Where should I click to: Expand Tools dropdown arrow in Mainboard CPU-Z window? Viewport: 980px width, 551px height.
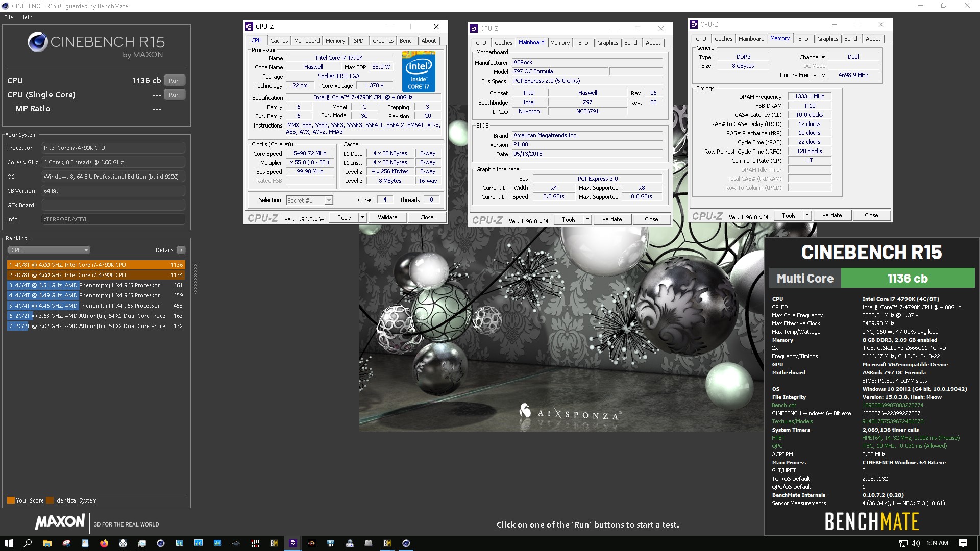click(x=587, y=219)
